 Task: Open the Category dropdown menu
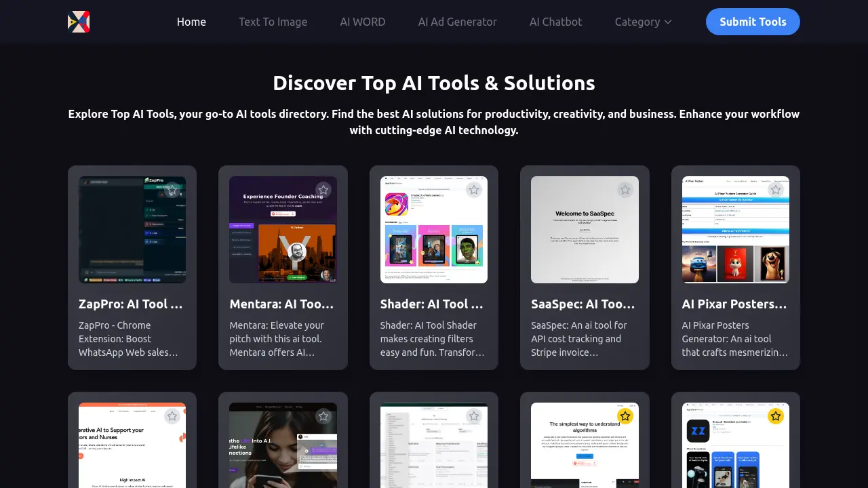click(x=643, y=22)
